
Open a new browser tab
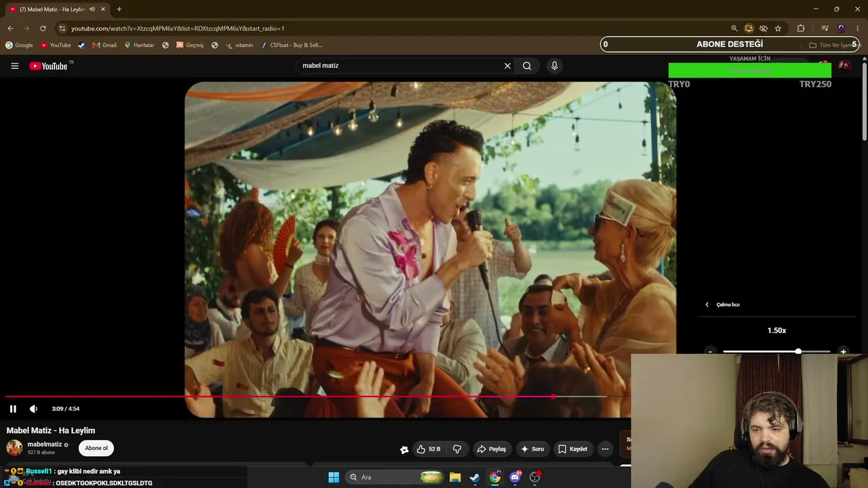click(119, 9)
